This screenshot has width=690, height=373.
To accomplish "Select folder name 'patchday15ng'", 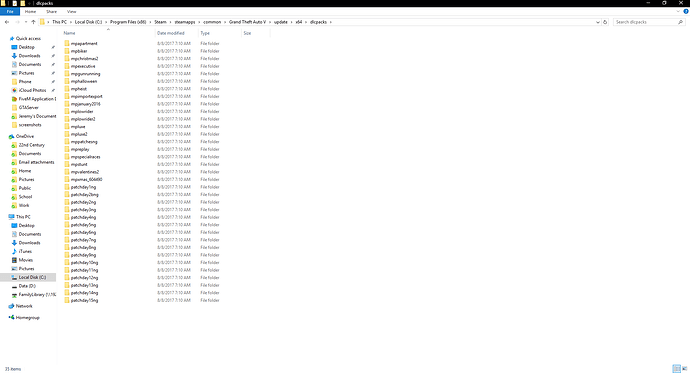I will (84, 300).
